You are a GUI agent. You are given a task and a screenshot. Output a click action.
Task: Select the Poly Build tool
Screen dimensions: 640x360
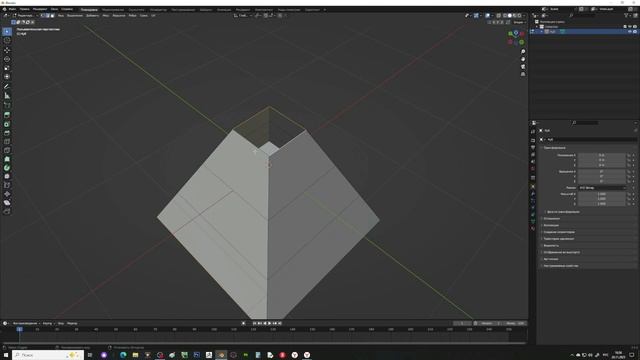[x=7, y=159]
